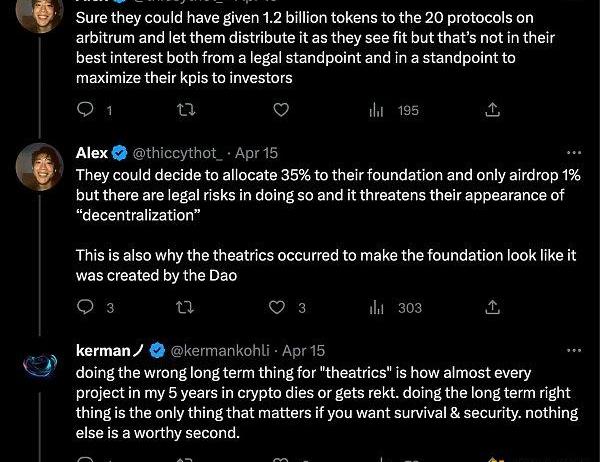Screen dimensions: 600x462
Task: Open Alex's Apr 15 tweet timestamp
Action: pos(256,153)
